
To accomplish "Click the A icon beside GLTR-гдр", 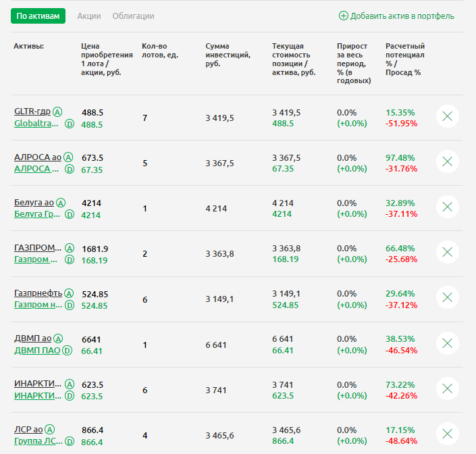I will [57, 112].
